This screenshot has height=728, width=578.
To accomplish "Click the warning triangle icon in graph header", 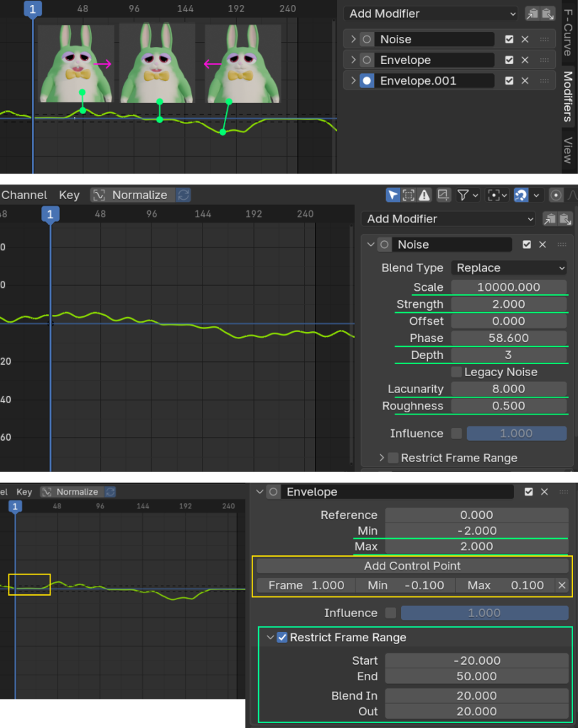I will pyautogui.click(x=424, y=195).
